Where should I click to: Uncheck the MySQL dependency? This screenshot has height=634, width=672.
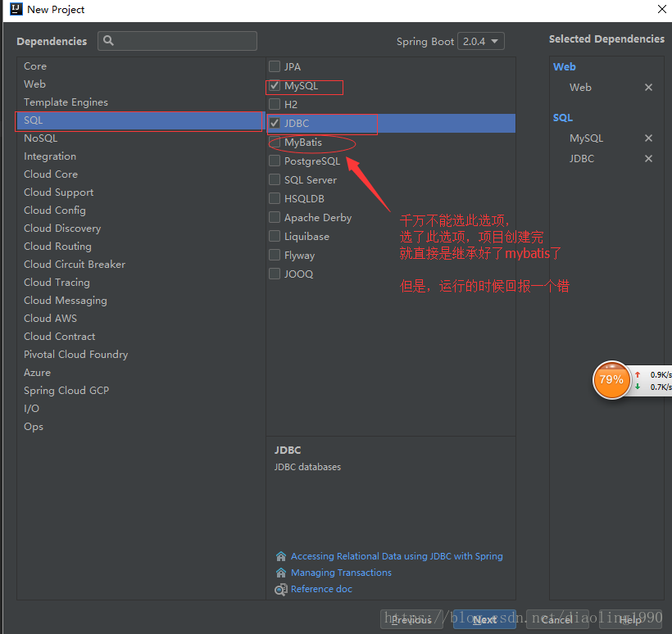click(x=275, y=85)
